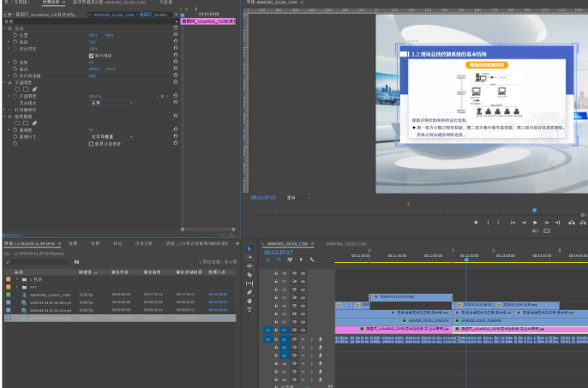Select the Selection arrow tool
The height and width of the screenshot is (388, 588).
(x=249, y=249)
